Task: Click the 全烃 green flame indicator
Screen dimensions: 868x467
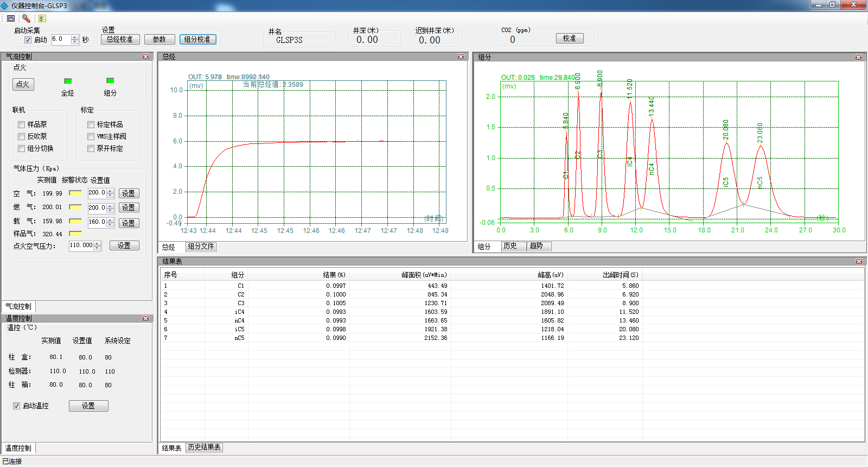Action: pos(68,81)
